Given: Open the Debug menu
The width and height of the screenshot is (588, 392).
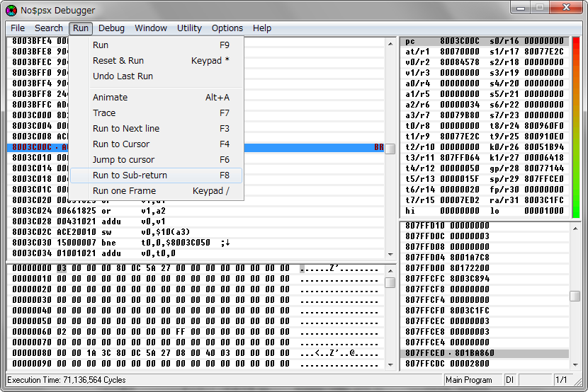Looking at the screenshot, I should [x=111, y=28].
